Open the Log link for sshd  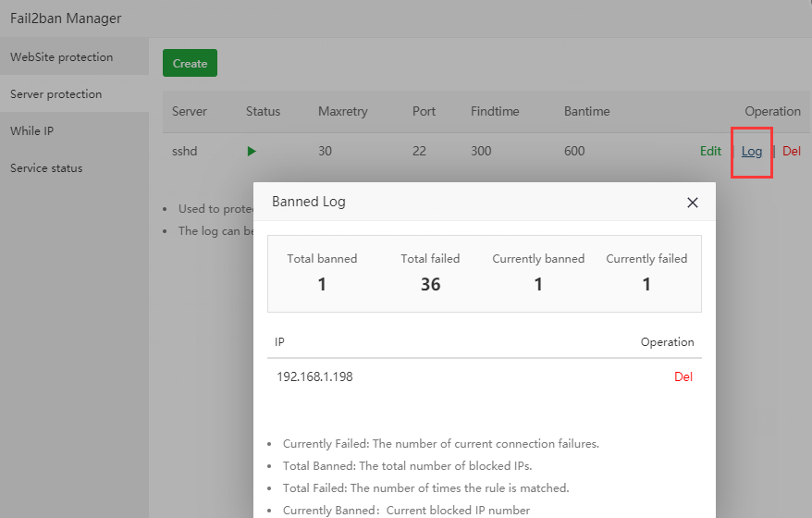(752, 152)
